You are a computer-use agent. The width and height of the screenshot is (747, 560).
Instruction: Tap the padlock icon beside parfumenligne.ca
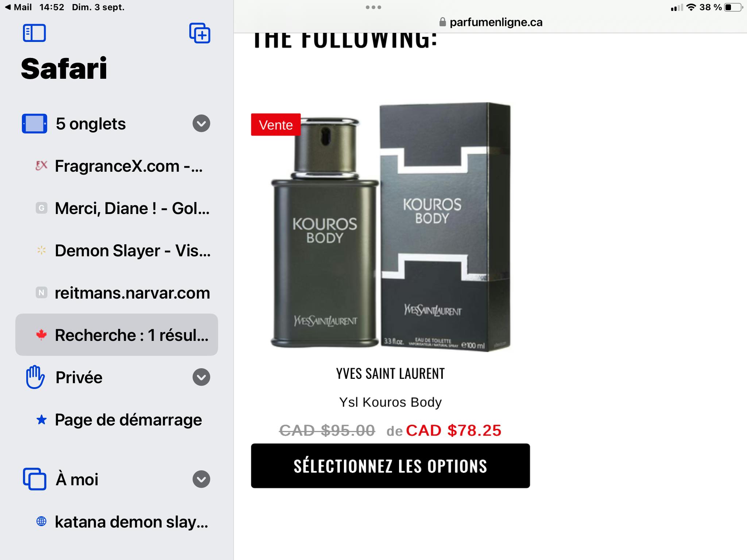pyautogui.click(x=442, y=22)
